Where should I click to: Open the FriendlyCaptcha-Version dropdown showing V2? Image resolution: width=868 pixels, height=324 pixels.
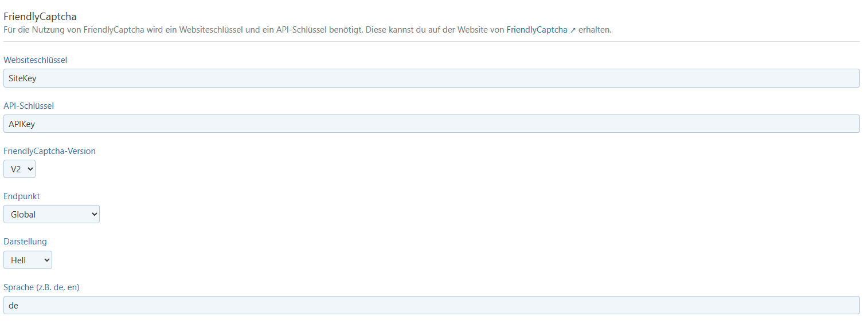[x=19, y=169]
